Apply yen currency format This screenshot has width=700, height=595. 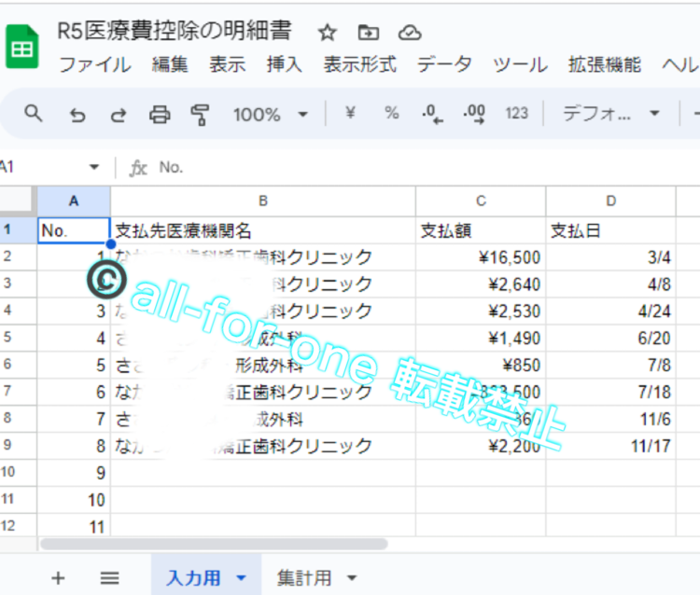(350, 113)
